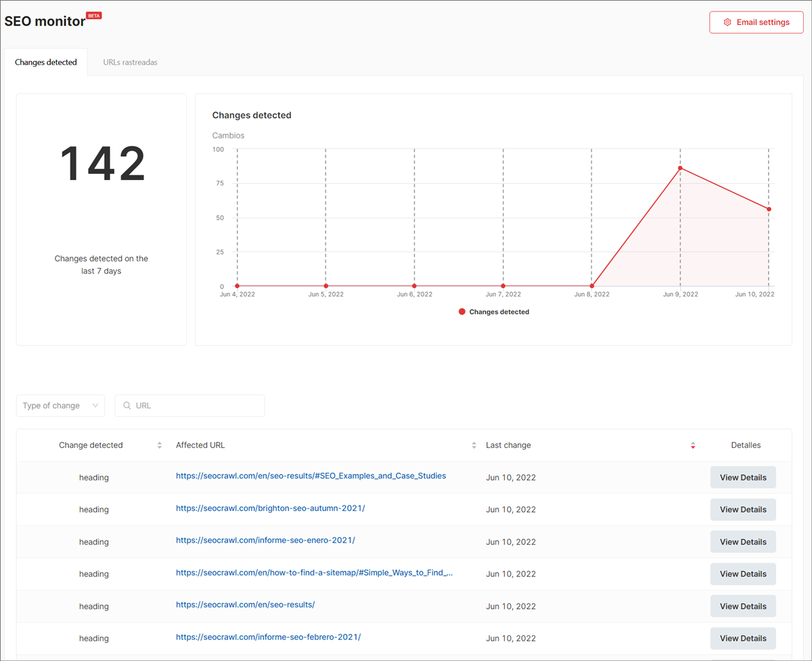Click the red sort icon beside Last change
Screen dimensions: 812x661
click(693, 445)
